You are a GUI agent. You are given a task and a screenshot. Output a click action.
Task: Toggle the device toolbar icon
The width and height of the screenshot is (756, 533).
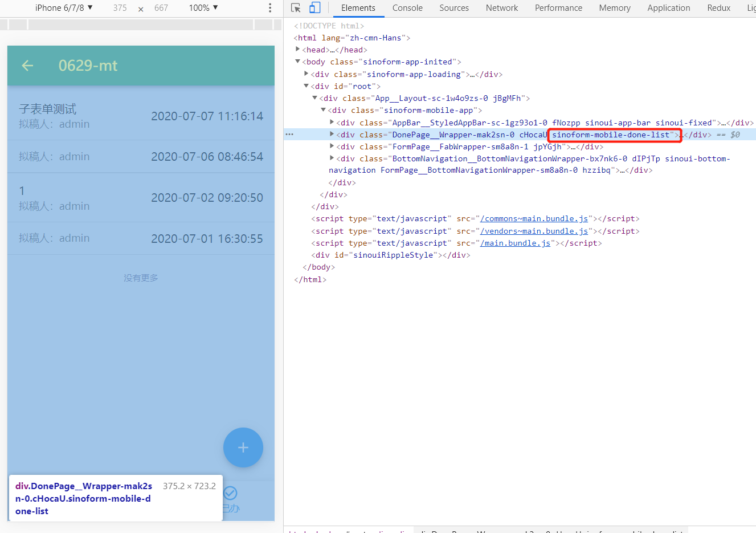pos(314,8)
